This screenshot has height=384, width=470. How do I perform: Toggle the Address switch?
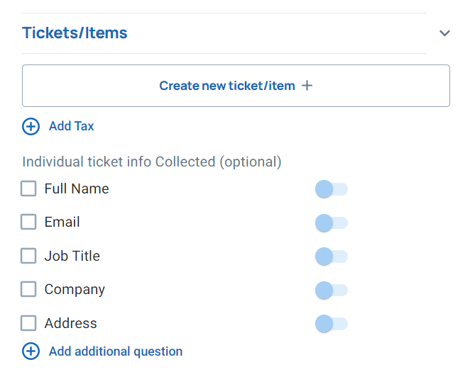click(x=331, y=324)
